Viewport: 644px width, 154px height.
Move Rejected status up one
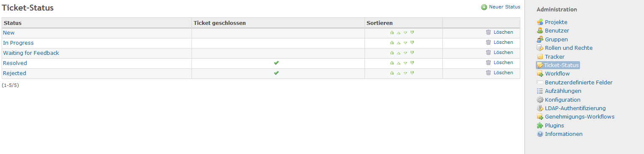click(398, 73)
